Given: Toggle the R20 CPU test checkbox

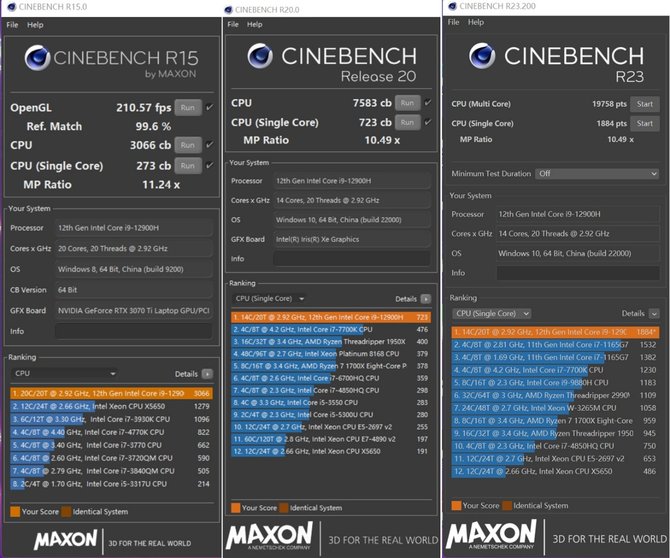Looking at the screenshot, I should click(428, 103).
